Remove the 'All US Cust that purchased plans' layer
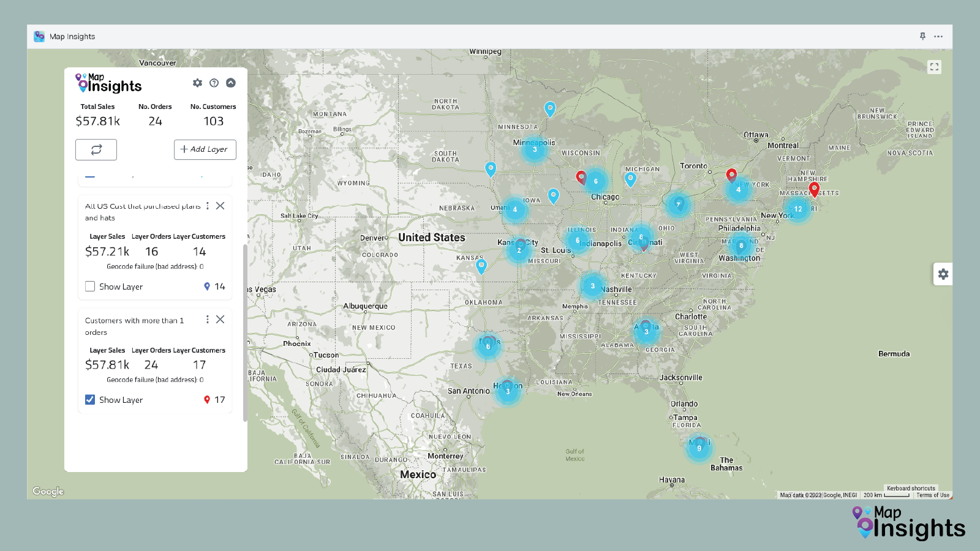The width and height of the screenshot is (980, 551). 221,206
